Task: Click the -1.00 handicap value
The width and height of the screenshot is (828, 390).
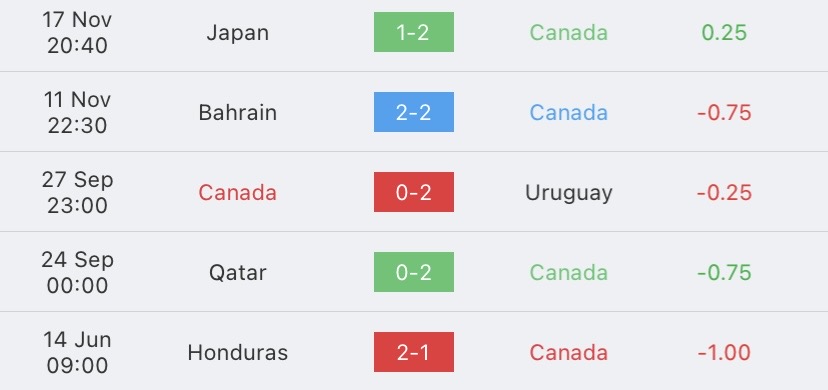Action: (724, 353)
